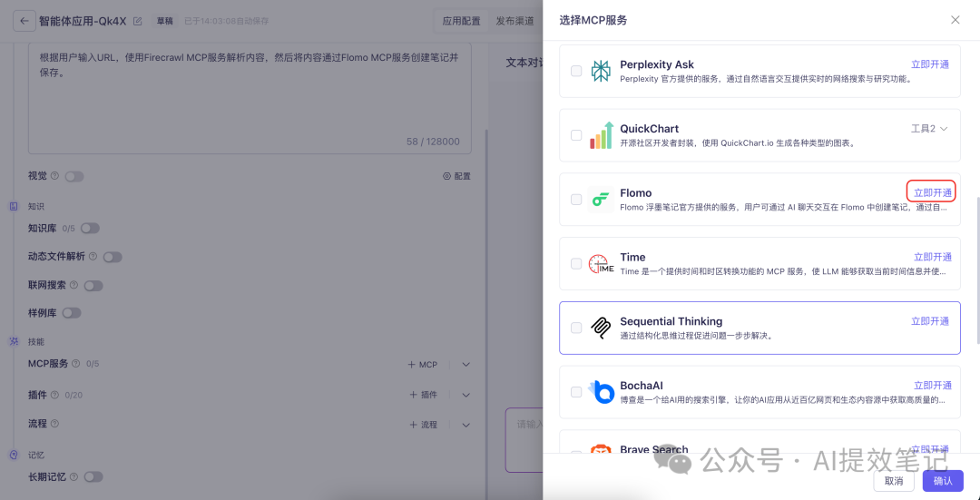Click the BochaAI logo icon
The width and height of the screenshot is (980, 500).
pyautogui.click(x=602, y=392)
